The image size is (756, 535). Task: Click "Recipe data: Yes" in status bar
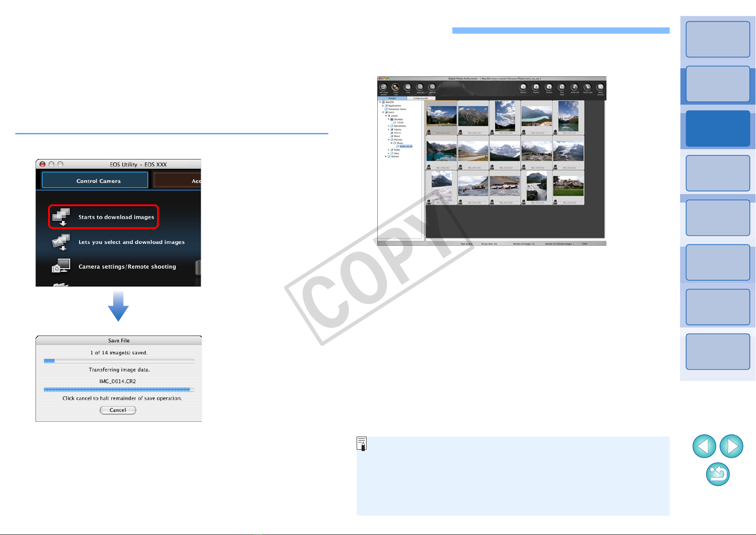489,244
